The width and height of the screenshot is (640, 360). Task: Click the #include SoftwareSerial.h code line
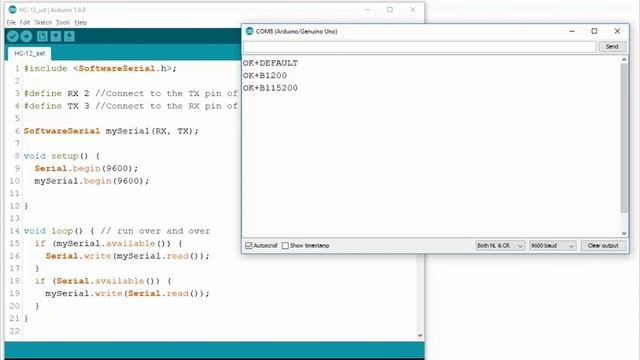coord(100,69)
